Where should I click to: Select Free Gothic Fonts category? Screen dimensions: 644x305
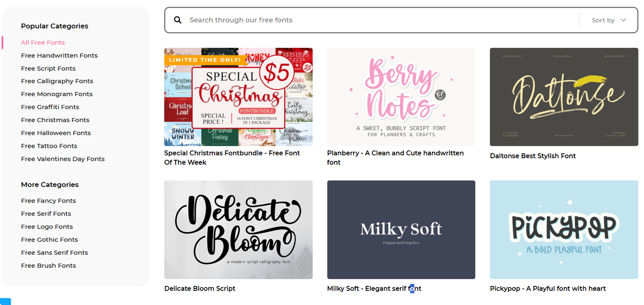(49, 240)
